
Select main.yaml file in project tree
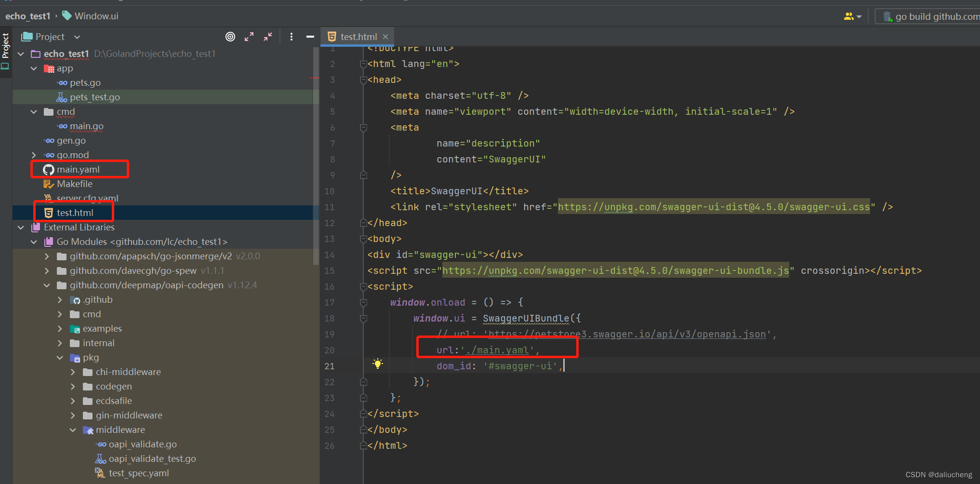pos(78,170)
